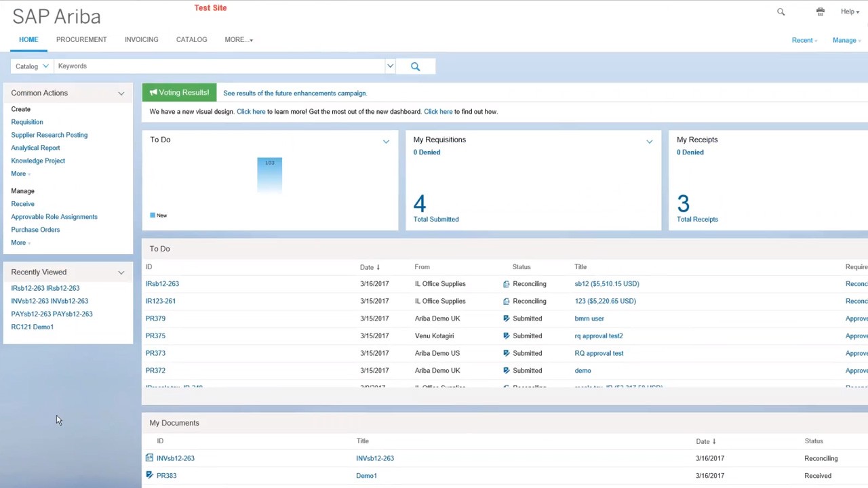
Task: Click submitted status icon in PR379 row
Action: (x=506, y=319)
